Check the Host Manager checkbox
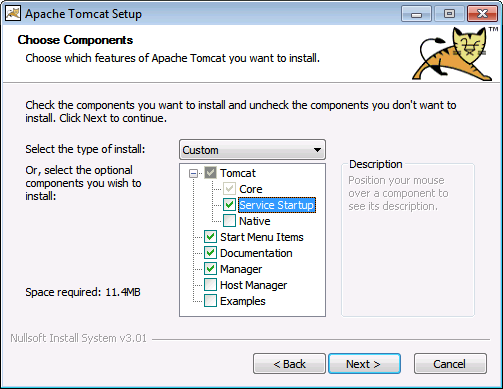 (210, 285)
